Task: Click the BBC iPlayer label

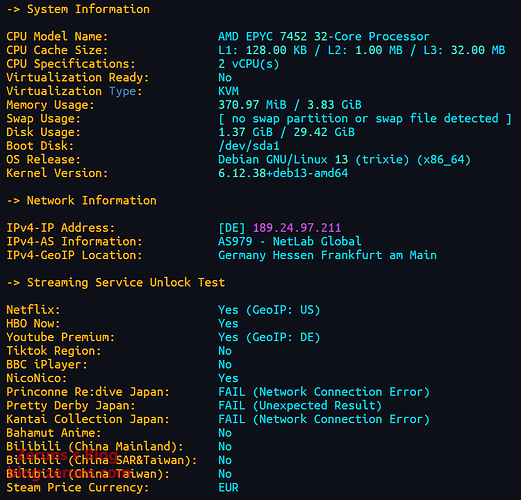Action: [x=47, y=365]
